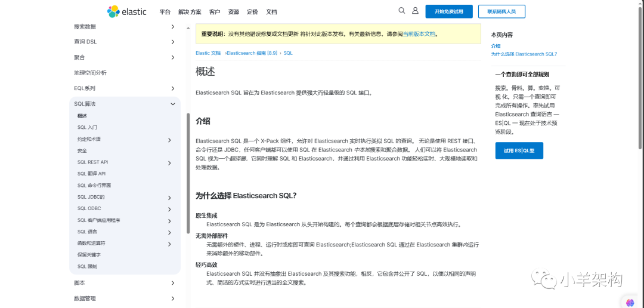This screenshot has width=644, height=308.
Task: Expand the 查询 DSL sidebar section
Action: [172, 42]
